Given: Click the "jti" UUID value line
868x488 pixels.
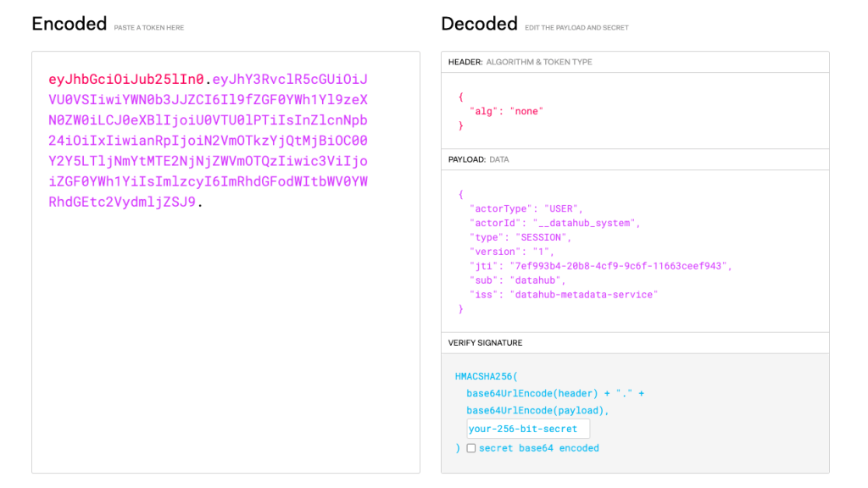Looking at the screenshot, I should click(x=600, y=266).
